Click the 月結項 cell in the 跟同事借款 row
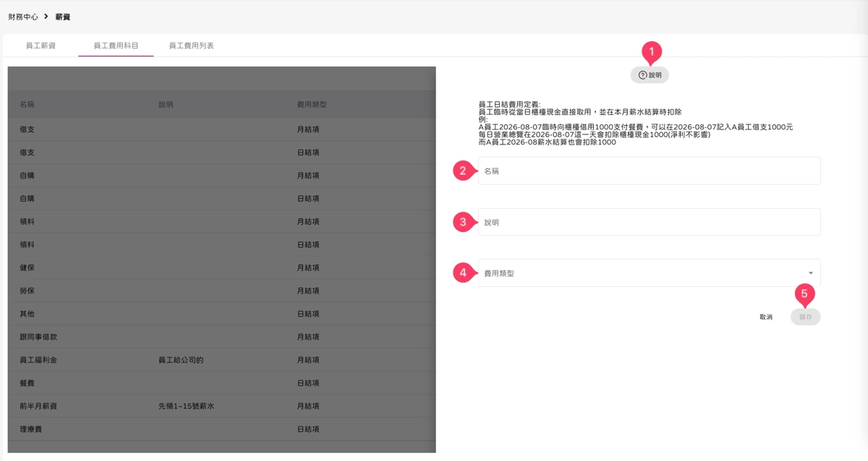The height and width of the screenshot is (461, 868). point(308,337)
